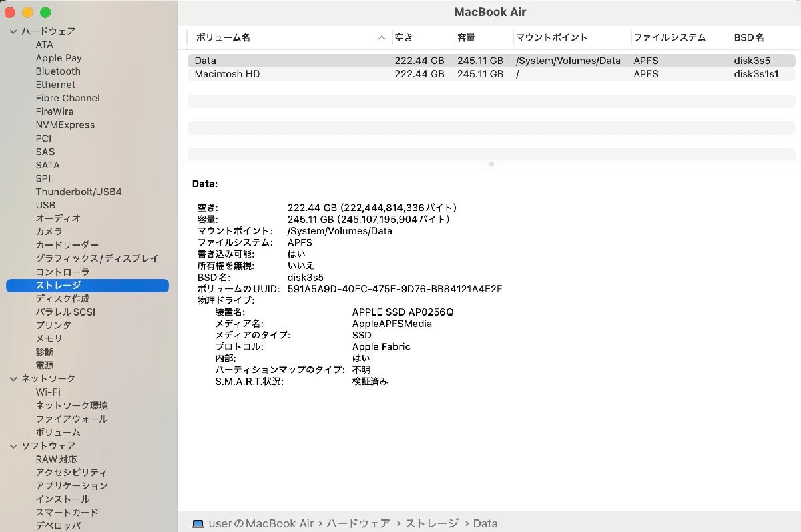The width and height of the screenshot is (801, 532).
Task: Click ハードウェア in the path bar
Action: pyautogui.click(x=358, y=523)
